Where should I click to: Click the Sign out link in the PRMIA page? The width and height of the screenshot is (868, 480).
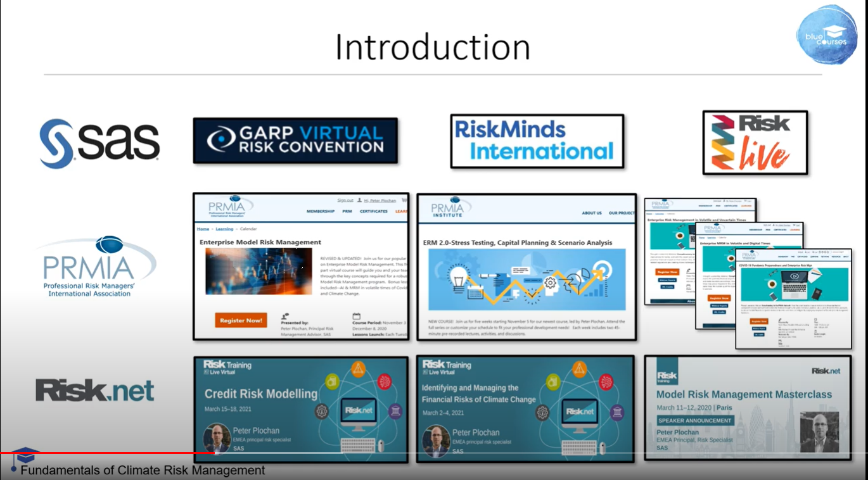pyautogui.click(x=345, y=200)
